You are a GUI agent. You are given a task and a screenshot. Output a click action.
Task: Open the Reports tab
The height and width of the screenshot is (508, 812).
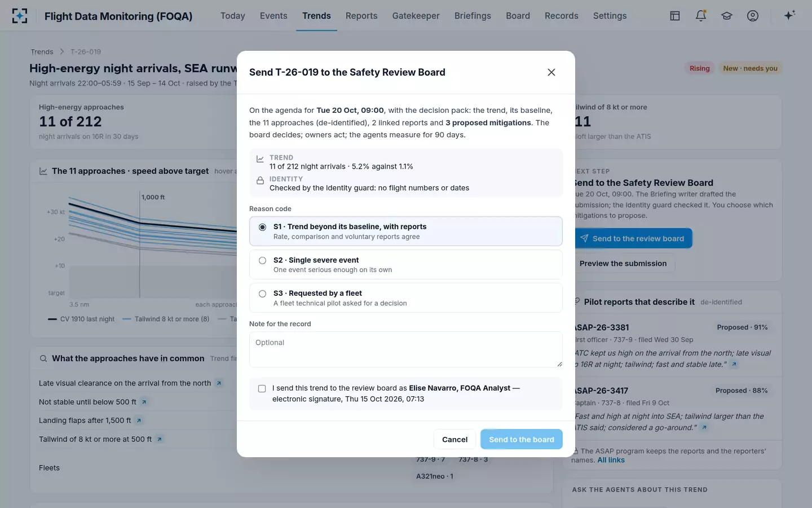361,16
